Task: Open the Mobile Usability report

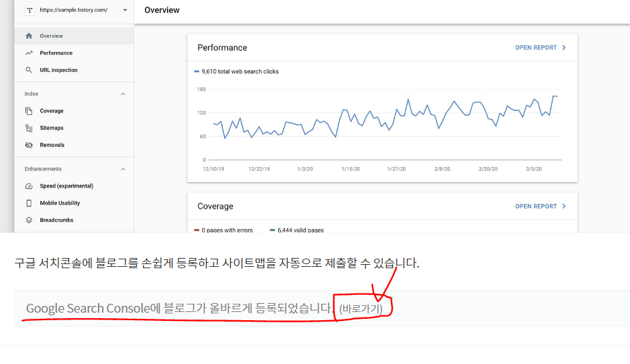Action: 74,203
